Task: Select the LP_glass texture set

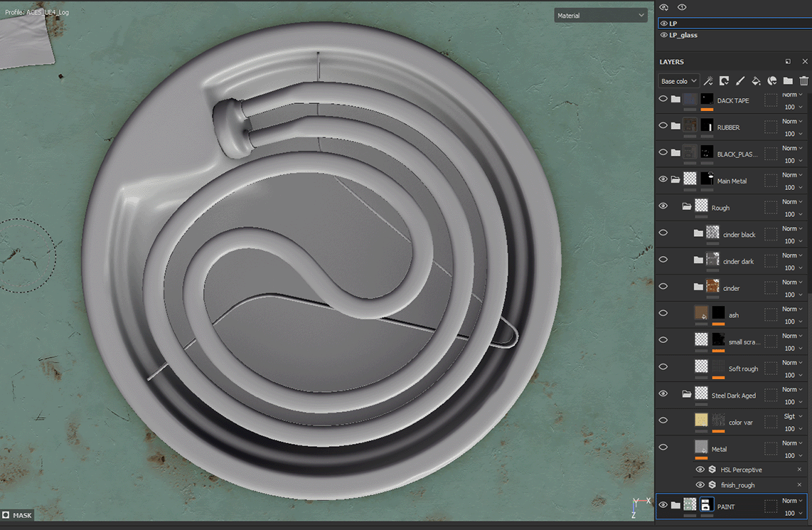Action: pos(734,36)
